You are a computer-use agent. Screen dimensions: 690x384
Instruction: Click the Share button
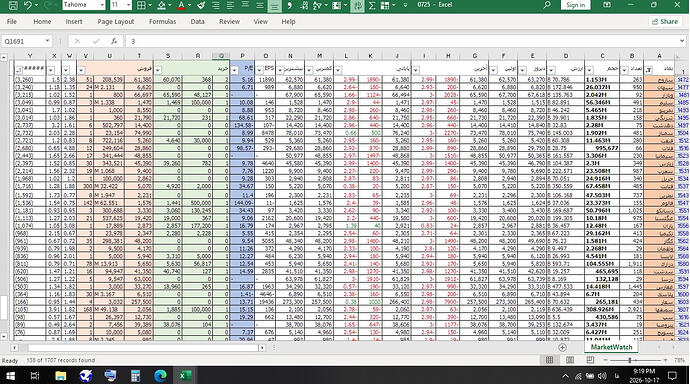point(665,22)
